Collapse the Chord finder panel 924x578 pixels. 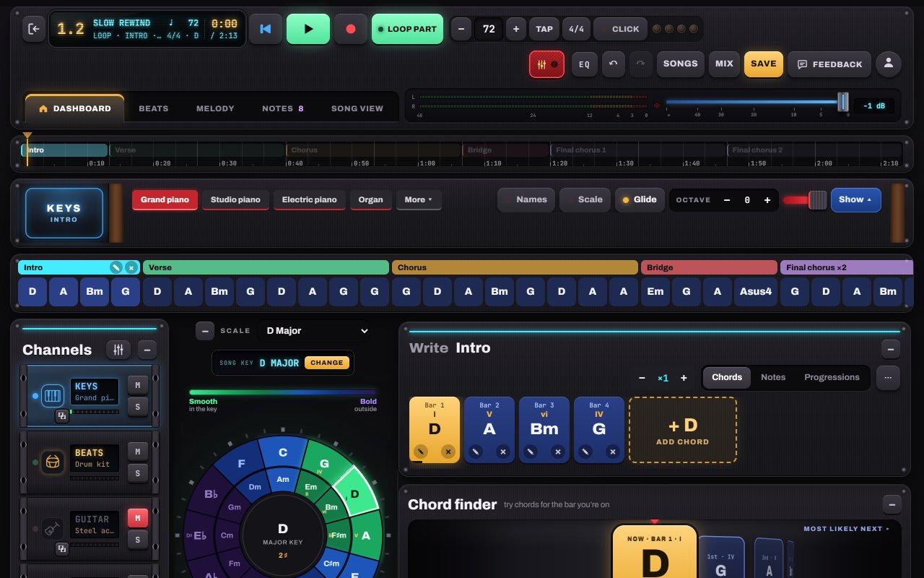(x=892, y=504)
